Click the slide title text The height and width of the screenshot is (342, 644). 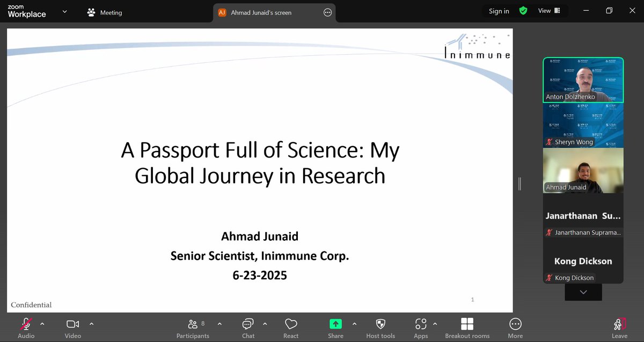pyautogui.click(x=260, y=163)
